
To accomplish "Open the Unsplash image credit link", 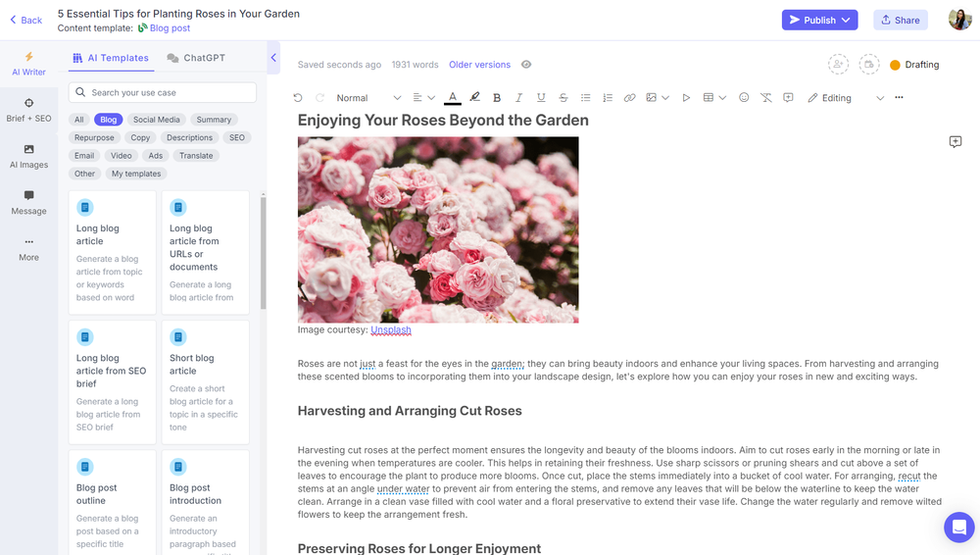I will (x=391, y=329).
